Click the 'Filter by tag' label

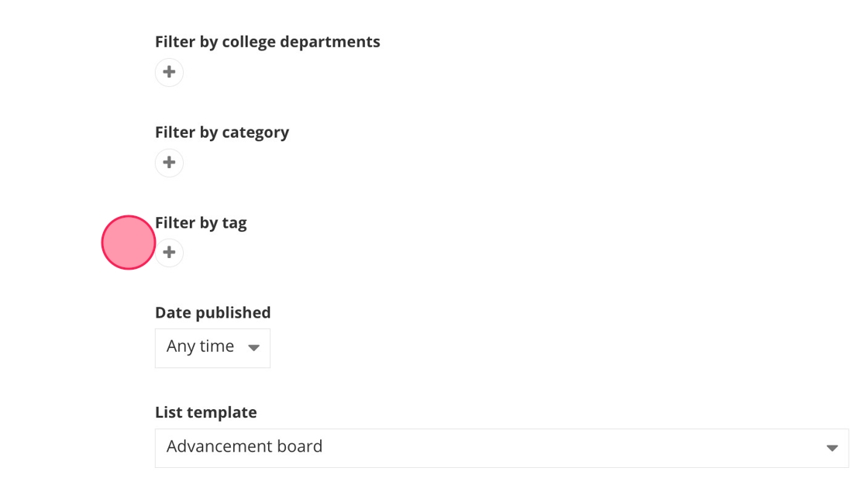coord(201,223)
